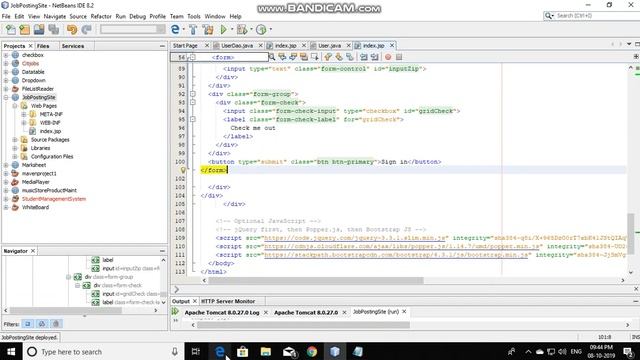Toggle the third Navigator filter button
The image size is (640, 360).
click(x=56, y=324)
